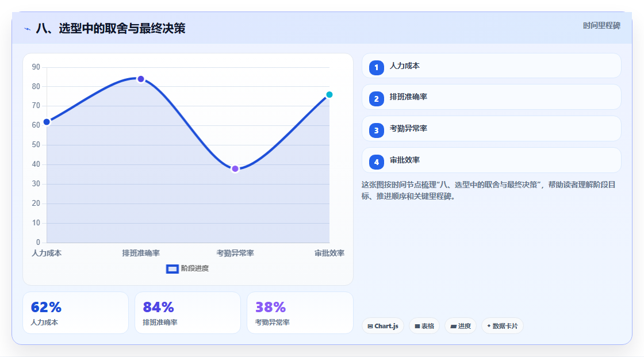
Task: Click the Chart.js tag chip
Action: point(383,326)
